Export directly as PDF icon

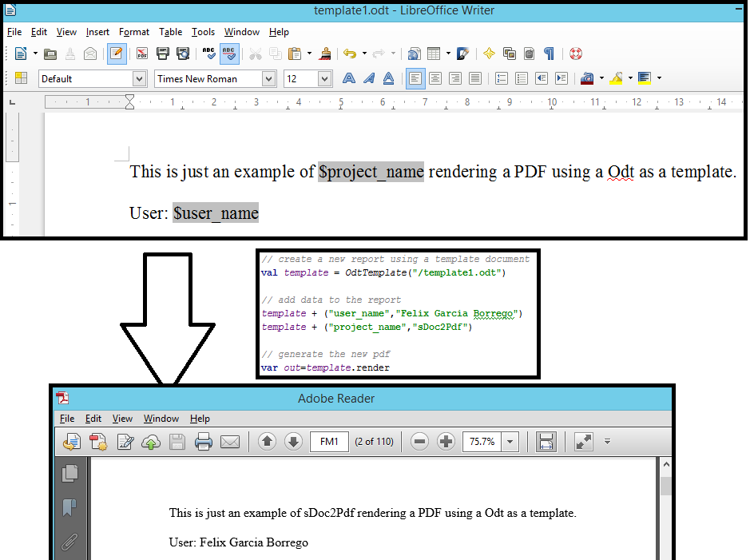click(142, 54)
